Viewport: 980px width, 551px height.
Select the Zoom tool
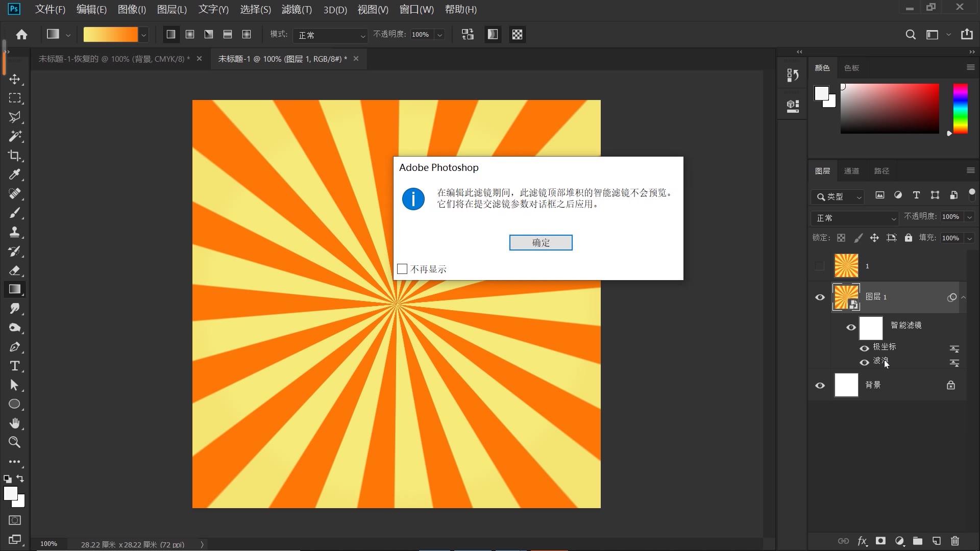[15, 442]
